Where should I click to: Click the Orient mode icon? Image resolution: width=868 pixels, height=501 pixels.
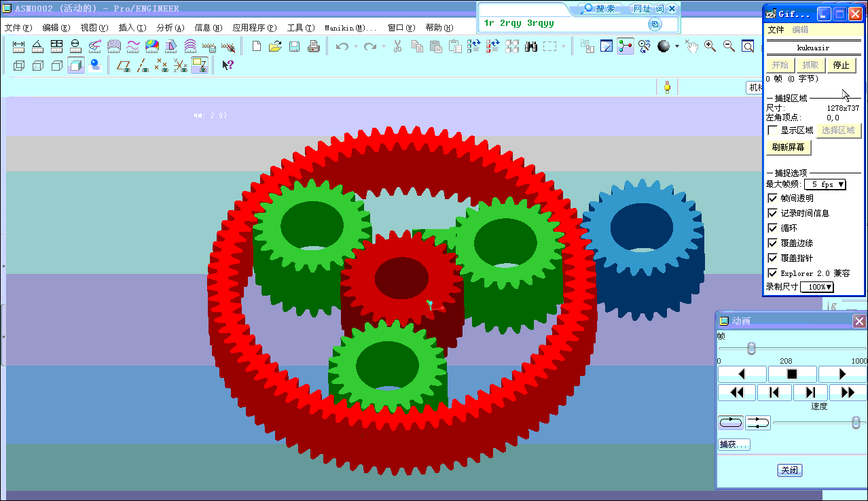(645, 46)
